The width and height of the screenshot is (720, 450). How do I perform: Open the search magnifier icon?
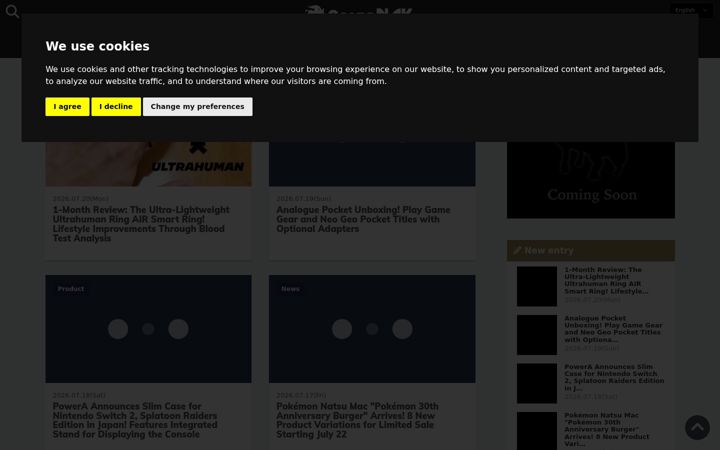[x=12, y=11]
